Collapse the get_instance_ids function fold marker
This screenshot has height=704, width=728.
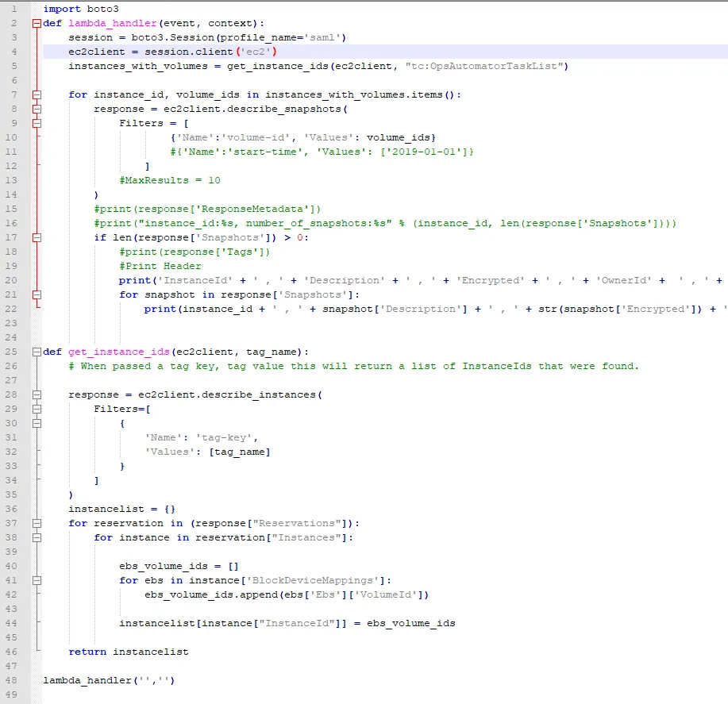click(x=37, y=352)
